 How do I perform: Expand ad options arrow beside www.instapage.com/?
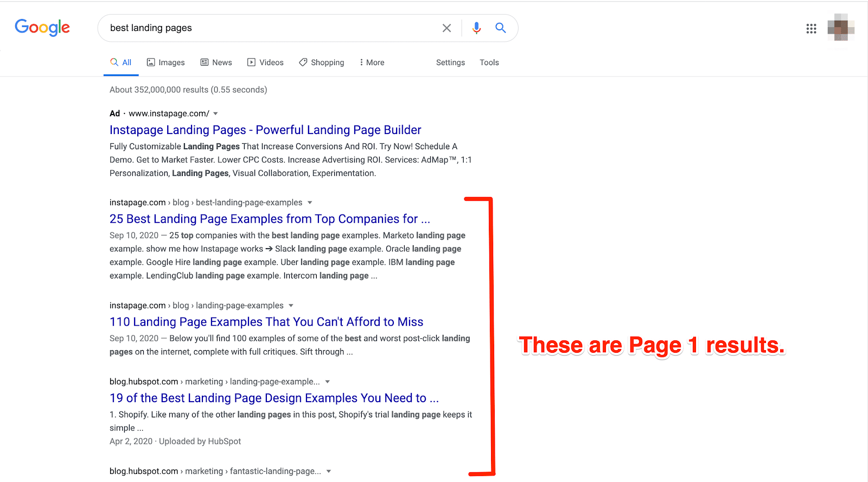[215, 113]
